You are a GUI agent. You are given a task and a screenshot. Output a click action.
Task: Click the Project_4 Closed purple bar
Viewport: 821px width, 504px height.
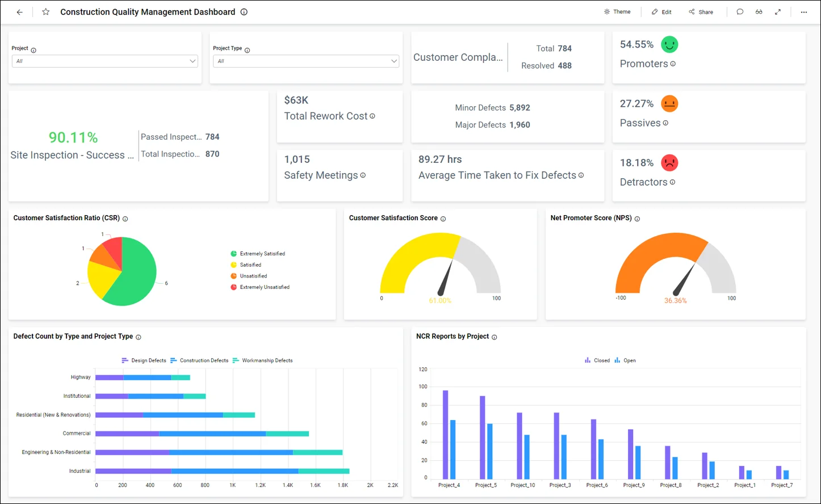pos(446,435)
